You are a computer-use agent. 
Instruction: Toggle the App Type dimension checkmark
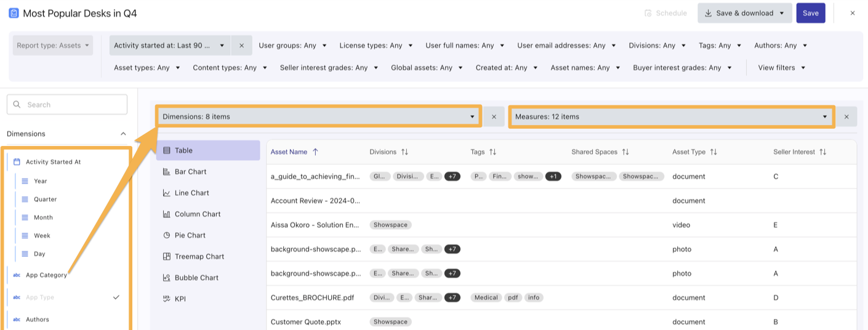point(116,297)
